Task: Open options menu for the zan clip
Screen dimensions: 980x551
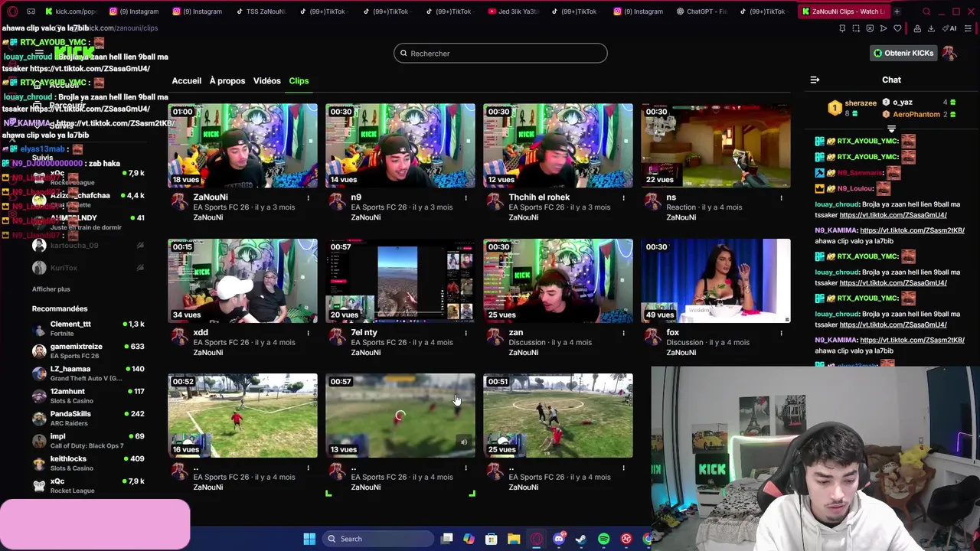Action: click(x=623, y=333)
